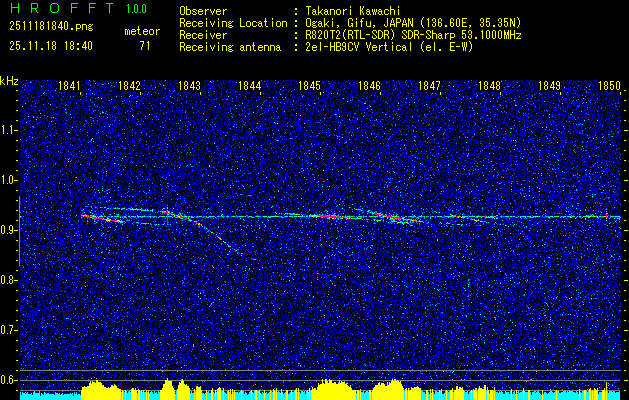Click time marker 1842

tap(129, 85)
